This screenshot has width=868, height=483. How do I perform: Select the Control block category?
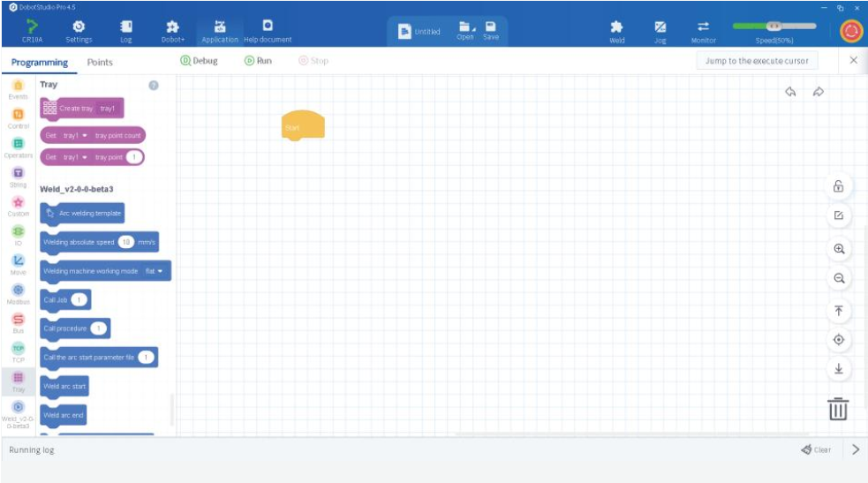tap(19, 118)
